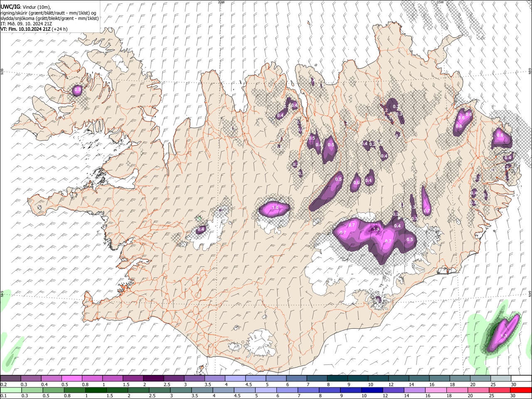This screenshot has width=532, height=399.
Task: Click the "1.0" snow value in central Iceland
Action: coord(275,208)
